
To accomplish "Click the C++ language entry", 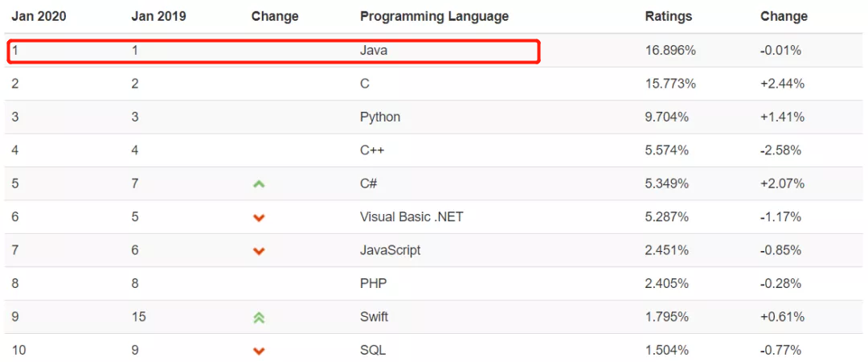I will 371,150.
